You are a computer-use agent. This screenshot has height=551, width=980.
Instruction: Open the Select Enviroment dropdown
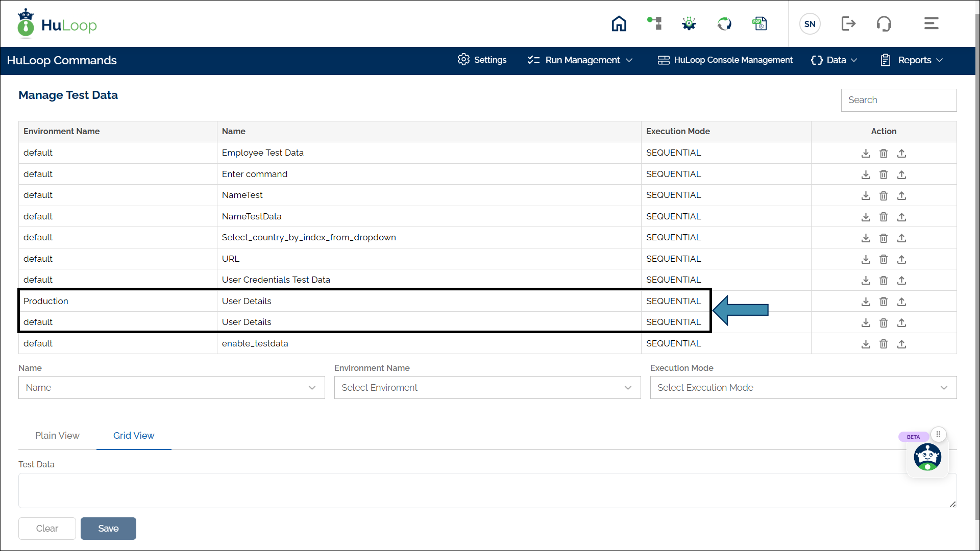pos(487,388)
